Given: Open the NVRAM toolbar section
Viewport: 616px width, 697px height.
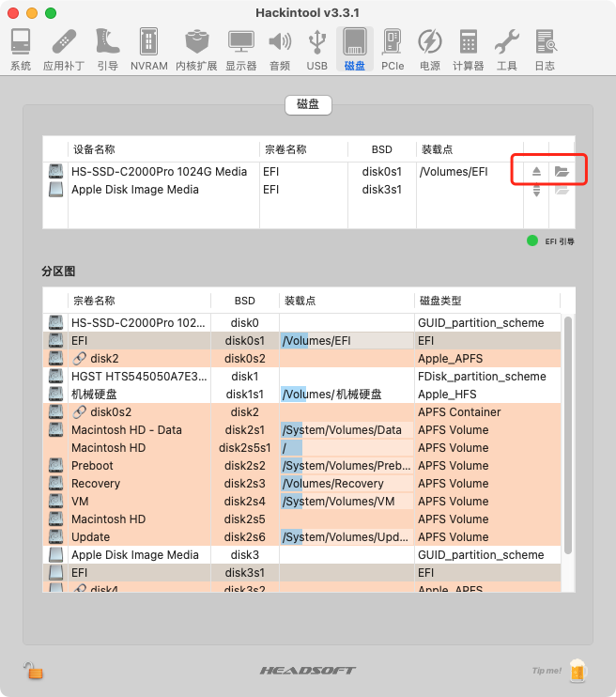Looking at the screenshot, I should [149, 50].
